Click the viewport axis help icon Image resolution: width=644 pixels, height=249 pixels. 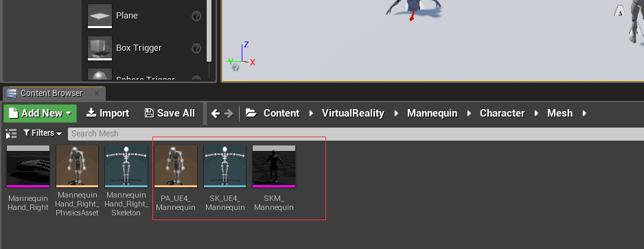coord(235,67)
